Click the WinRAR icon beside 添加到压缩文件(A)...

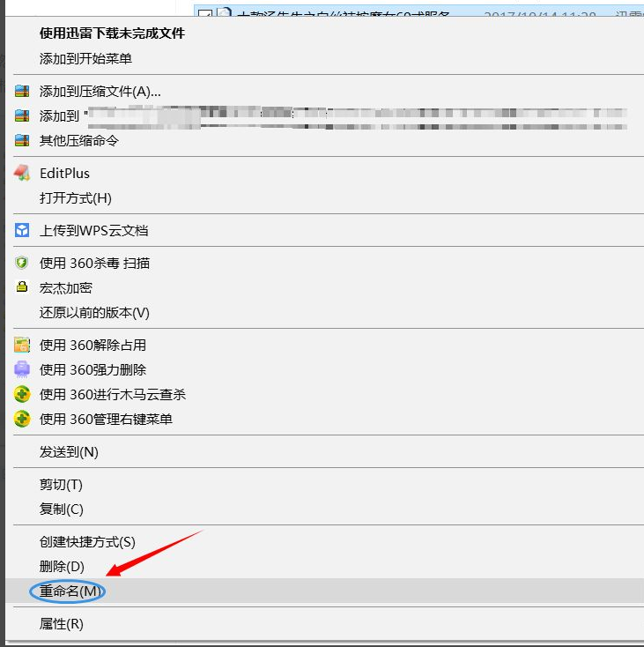click(22, 91)
